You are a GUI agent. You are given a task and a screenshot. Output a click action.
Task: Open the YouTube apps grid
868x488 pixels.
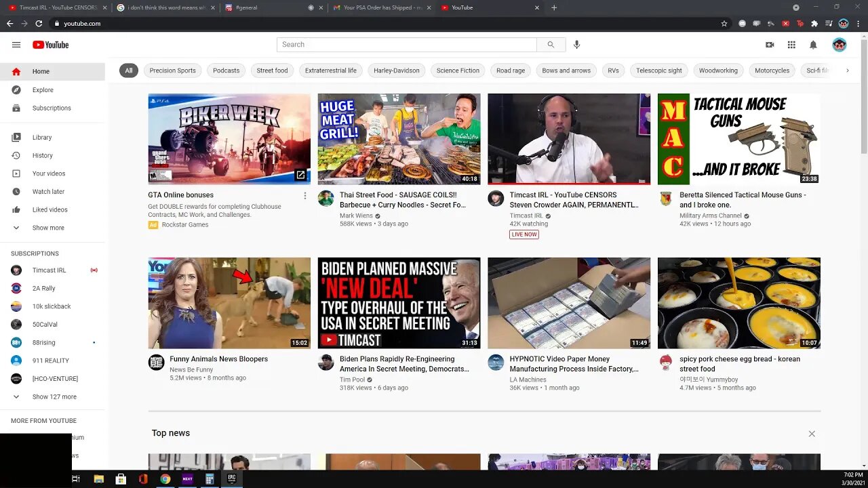click(791, 45)
